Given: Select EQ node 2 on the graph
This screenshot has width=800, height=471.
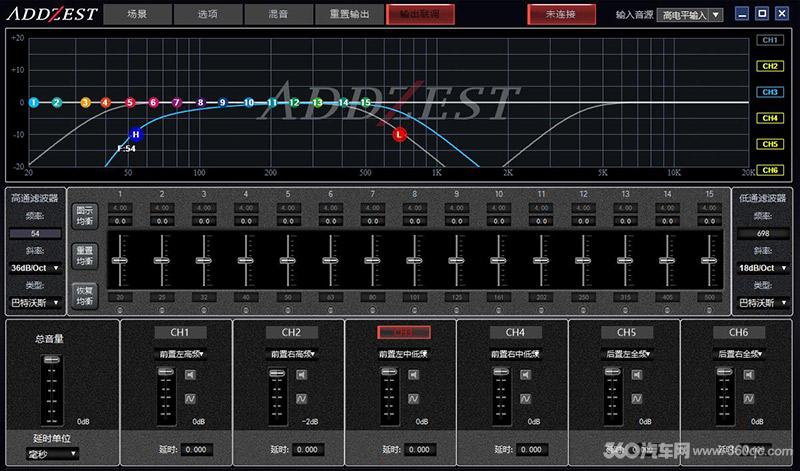Looking at the screenshot, I should coord(57,103).
